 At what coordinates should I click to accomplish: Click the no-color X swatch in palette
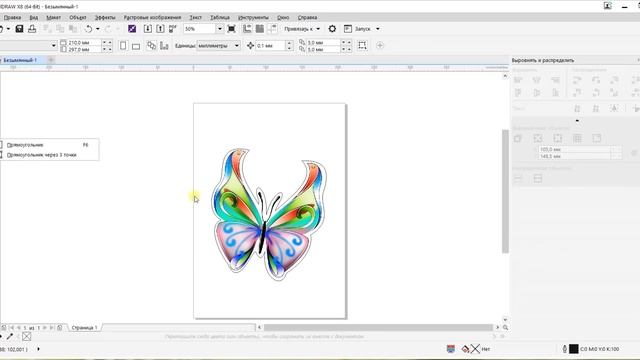click(x=27, y=337)
